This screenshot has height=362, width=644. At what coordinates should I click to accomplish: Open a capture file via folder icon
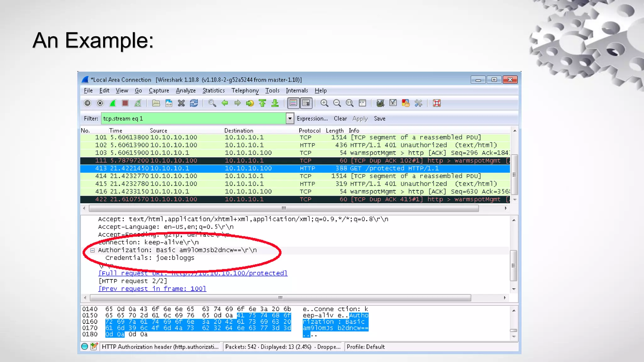[156, 103]
